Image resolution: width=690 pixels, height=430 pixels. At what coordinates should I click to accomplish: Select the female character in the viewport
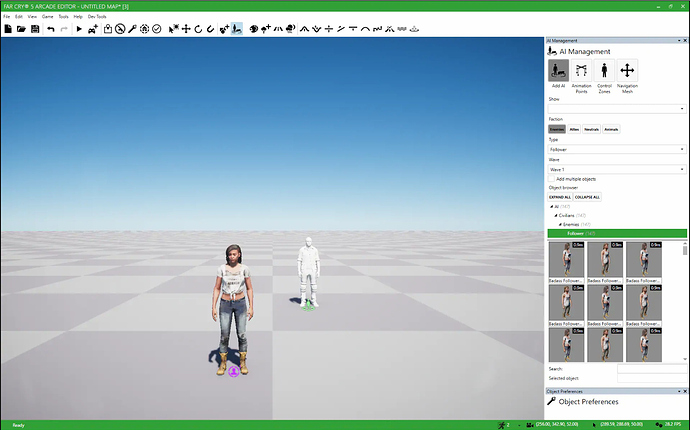[233, 308]
